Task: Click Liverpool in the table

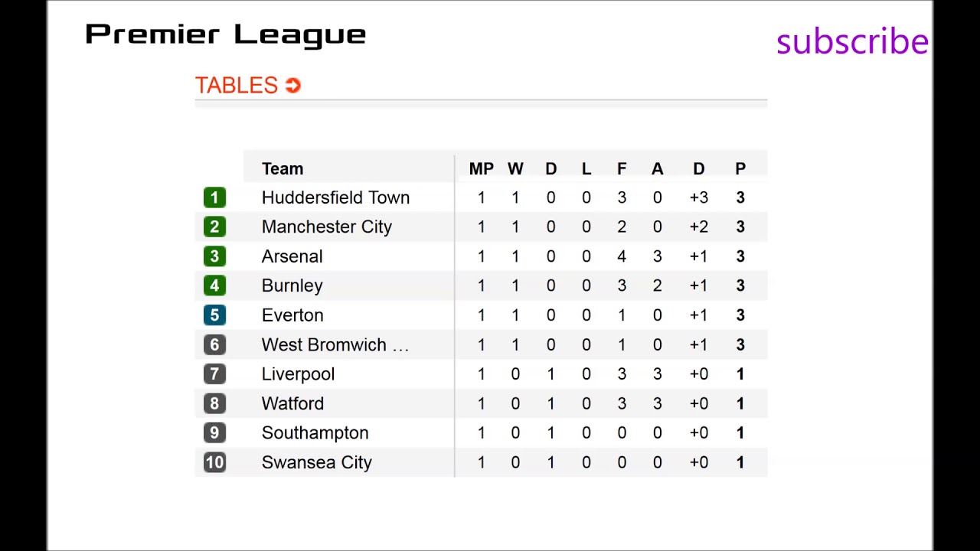Action: click(x=298, y=374)
